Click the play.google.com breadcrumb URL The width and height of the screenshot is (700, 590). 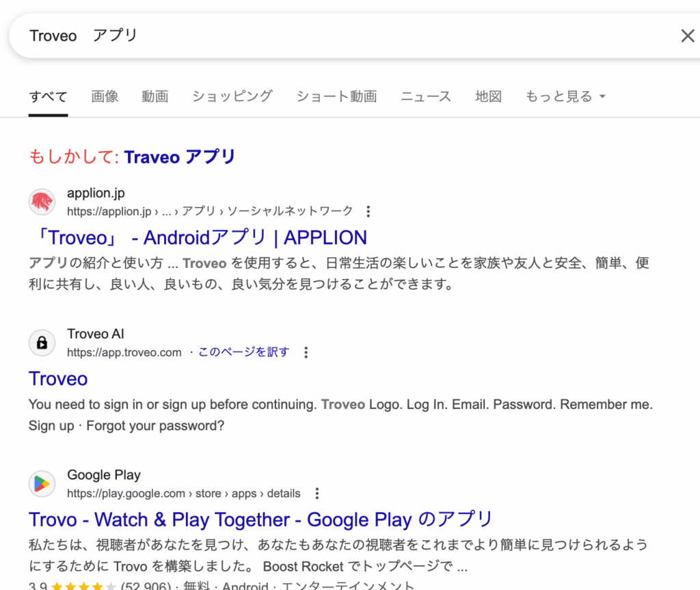(x=183, y=494)
